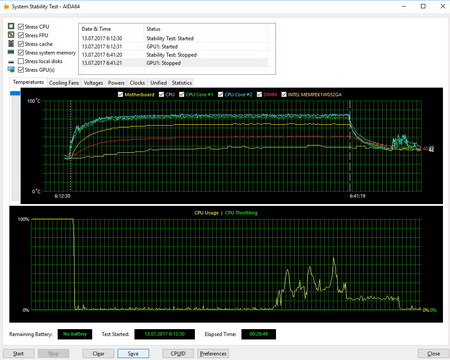Uncheck the Stress CPU checkbox

click(x=21, y=27)
